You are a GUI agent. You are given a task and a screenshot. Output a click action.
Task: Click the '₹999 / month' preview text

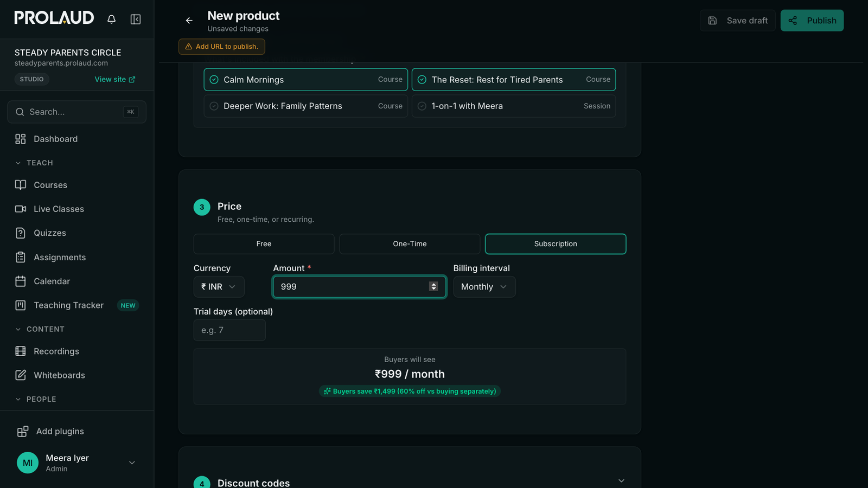(410, 374)
